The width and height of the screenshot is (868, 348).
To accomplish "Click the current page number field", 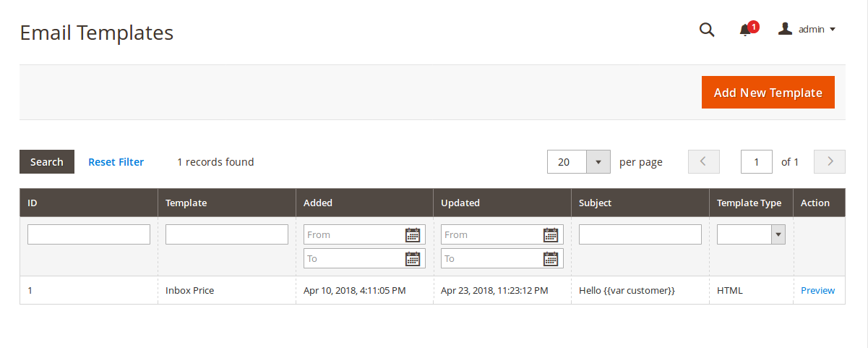I will tap(757, 162).
